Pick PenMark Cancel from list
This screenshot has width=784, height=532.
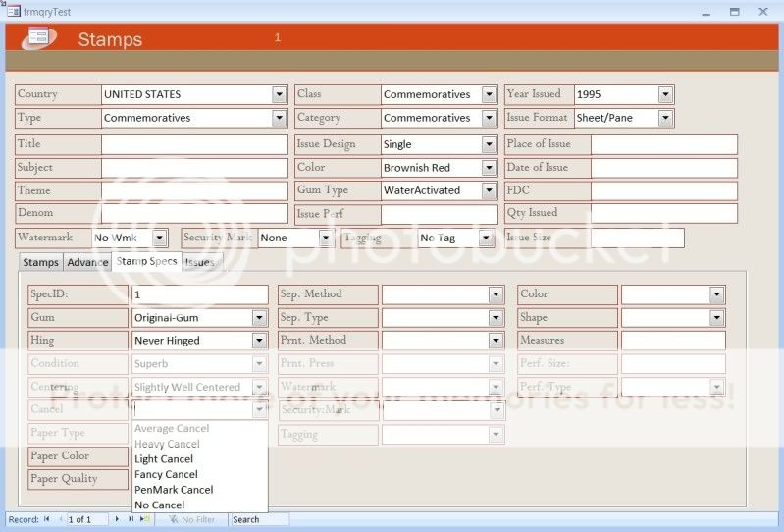point(200,490)
